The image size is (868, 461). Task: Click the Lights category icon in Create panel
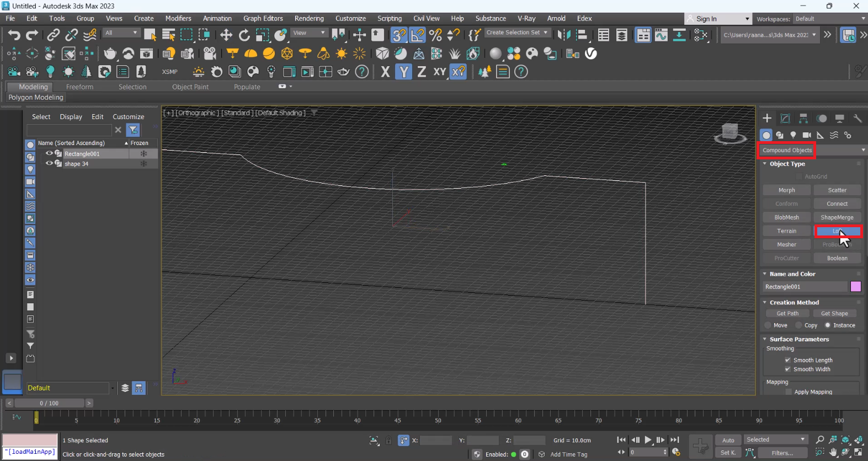coord(793,135)
